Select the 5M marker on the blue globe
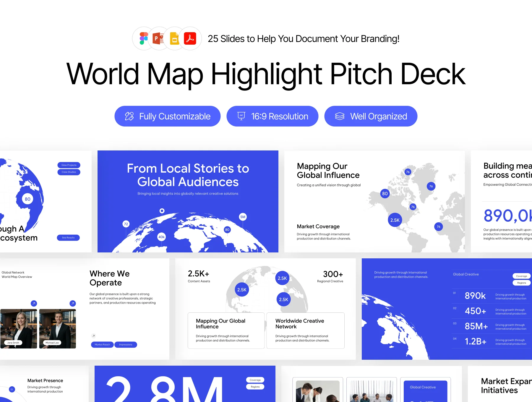Image resolution: width=532 pixels, height=402 pixels. [x=243, y=217]
